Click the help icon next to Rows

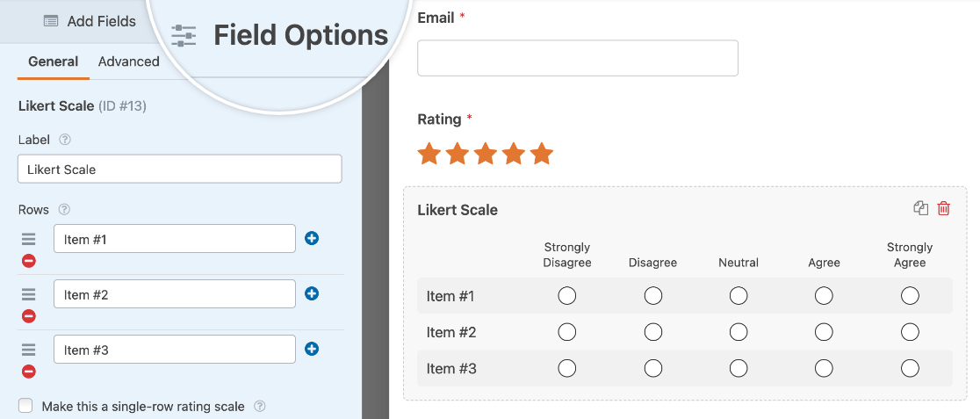point(64,210)
